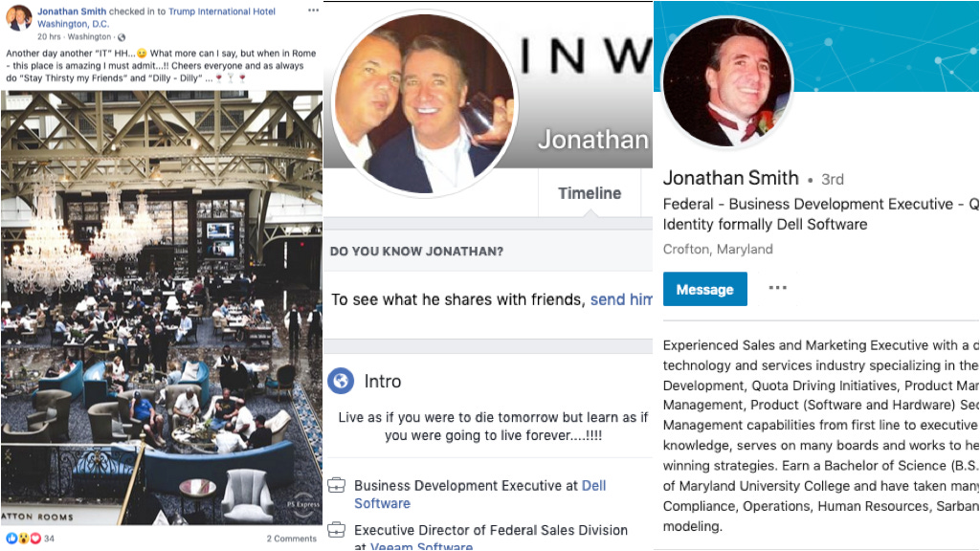
Task: Click the public globe privacy icon
Action: pos(122,37)
